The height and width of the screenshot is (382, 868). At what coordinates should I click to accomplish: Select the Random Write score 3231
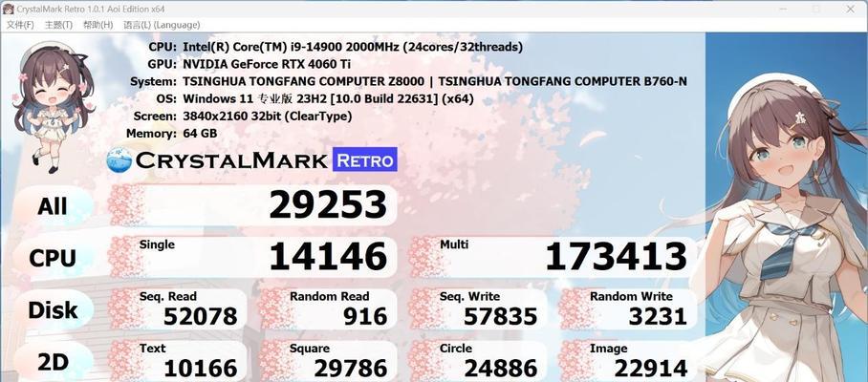(x=658, y=317)
